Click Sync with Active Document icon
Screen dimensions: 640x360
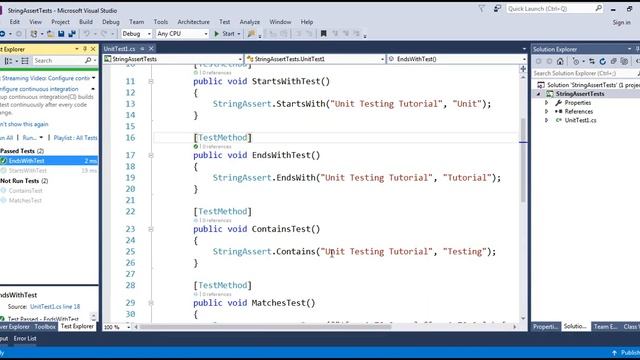click(x=591, y=62)
